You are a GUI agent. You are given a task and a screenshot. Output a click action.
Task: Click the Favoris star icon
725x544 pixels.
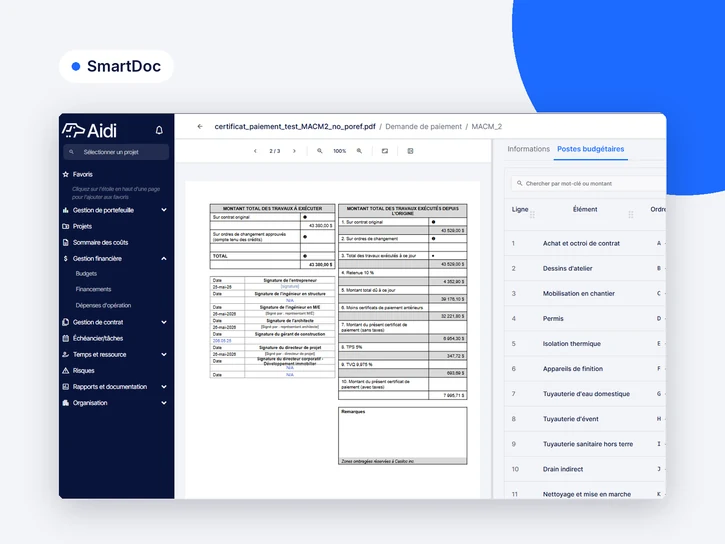pyautogui.click(x=66, y=174)
